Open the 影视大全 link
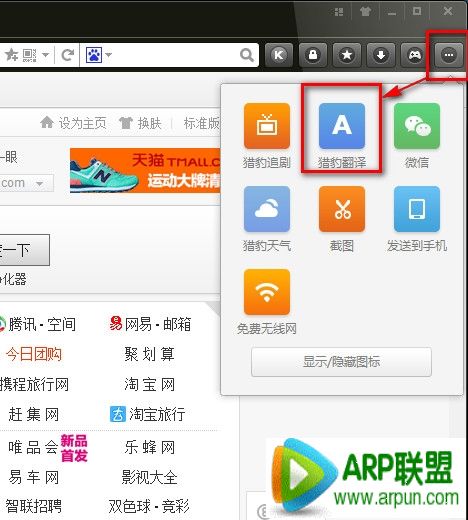Image resolution: width=468 pixels, height=520 pixels. (149, 477)
